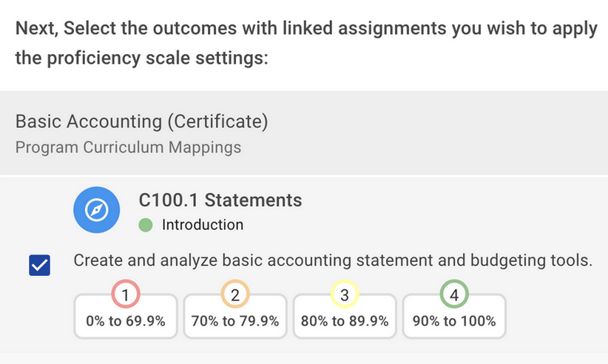Screen dimensions: 608x364
Task: Click the 'proficiency scale settings' instruction line
Action: tap(141, 58)
